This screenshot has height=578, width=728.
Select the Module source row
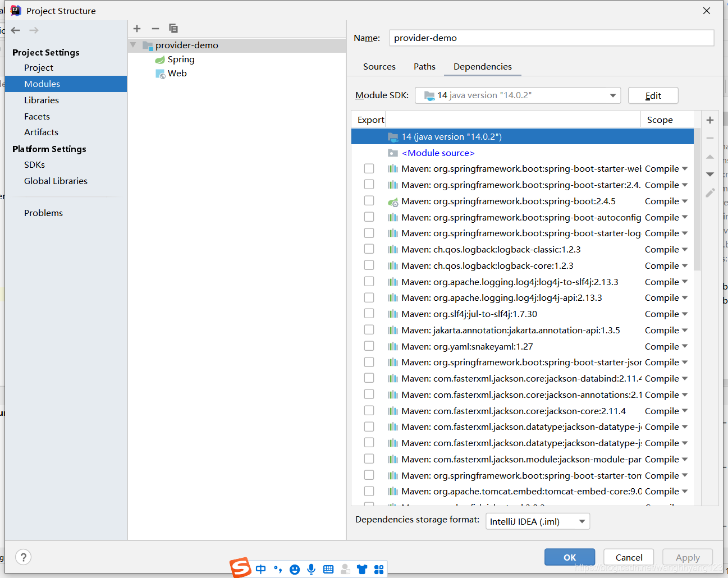pyautogui.click(x=523, y=153)
